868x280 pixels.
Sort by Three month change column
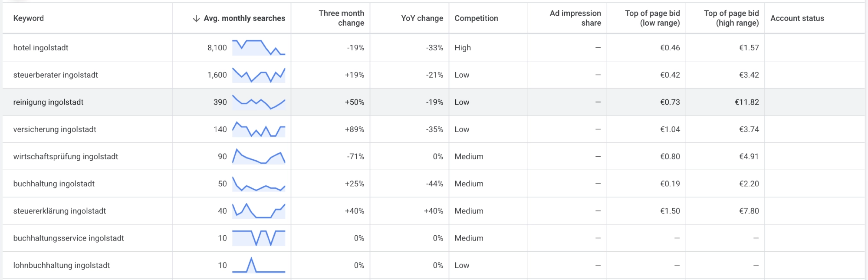tap(342, 18)
